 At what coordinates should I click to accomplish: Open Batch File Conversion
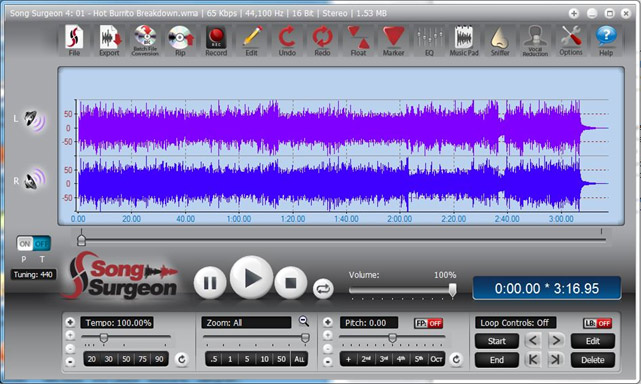pyautogui.click(x=145, y=40)
